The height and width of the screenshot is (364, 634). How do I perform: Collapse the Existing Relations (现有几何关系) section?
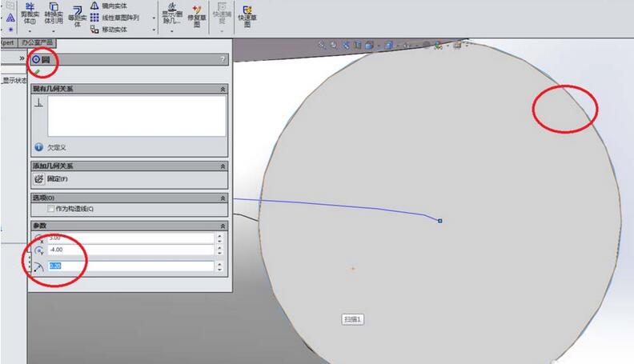pyautogui.click(x=223, y=89)
